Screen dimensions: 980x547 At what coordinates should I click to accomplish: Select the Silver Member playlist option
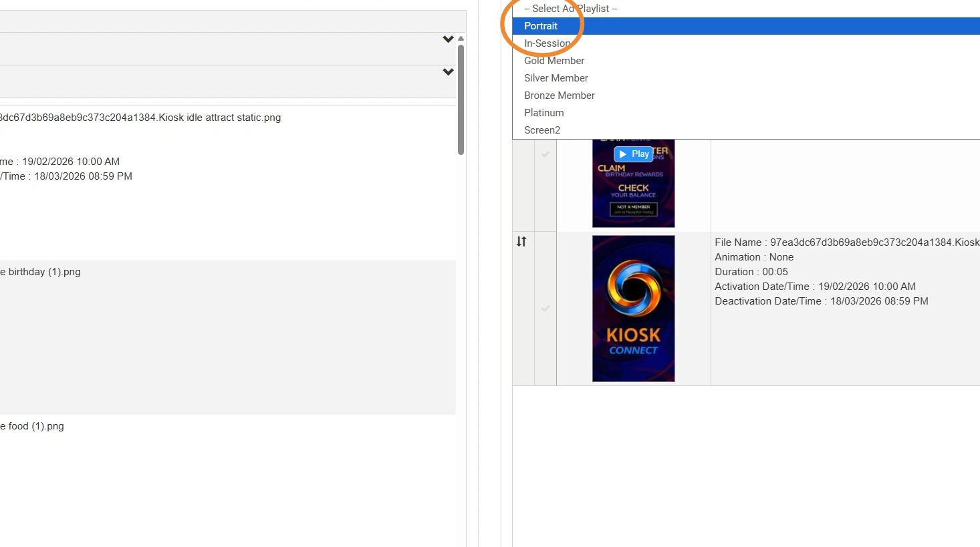click(746, 78)
